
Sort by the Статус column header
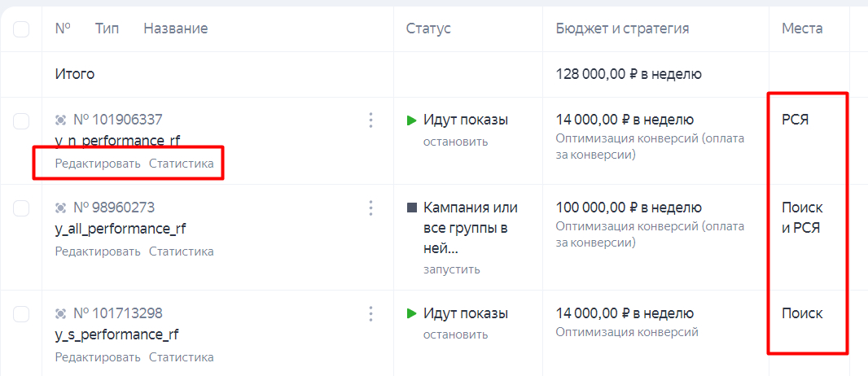tap(428, 28)
